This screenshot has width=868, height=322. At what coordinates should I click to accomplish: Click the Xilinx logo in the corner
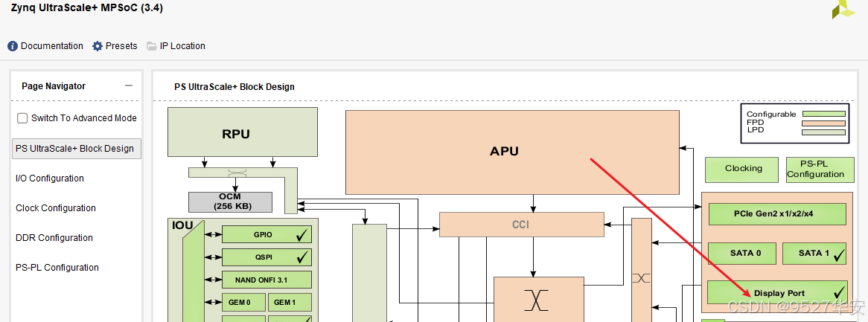[x=843, y=8]
